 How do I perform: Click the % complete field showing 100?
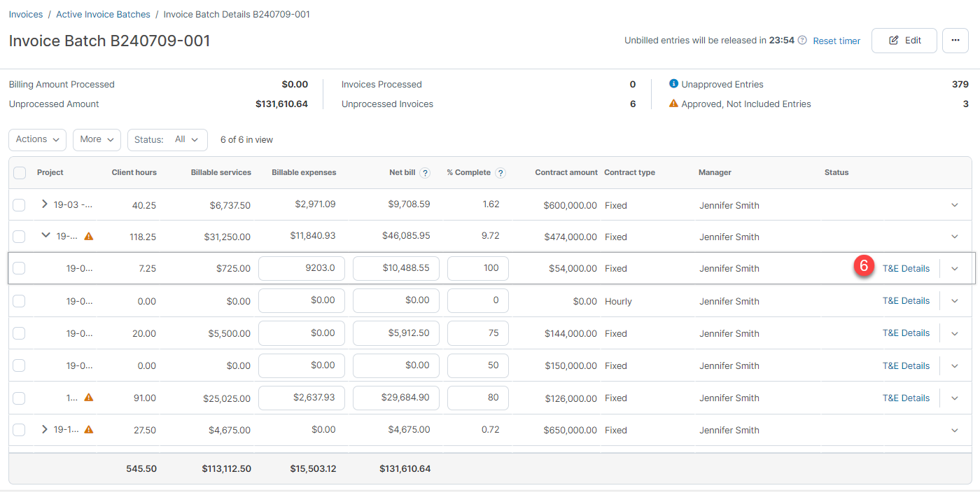478,268
